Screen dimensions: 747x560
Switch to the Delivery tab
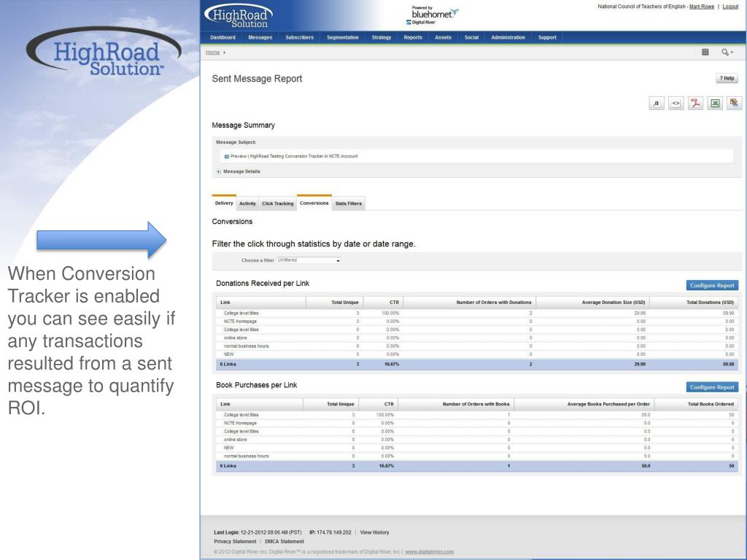click(x=224, y=203)
